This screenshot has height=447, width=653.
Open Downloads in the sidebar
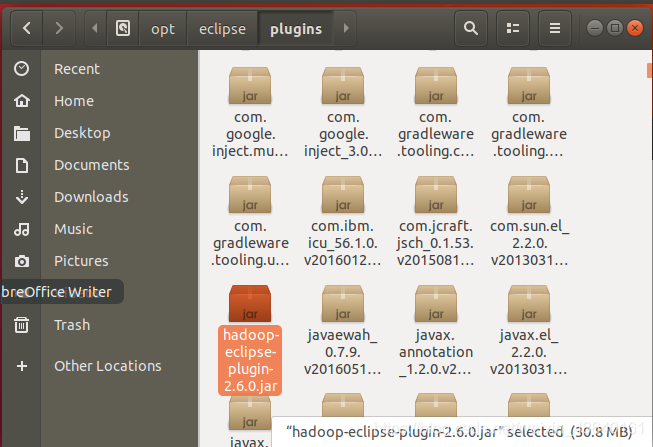click(91, 197)
